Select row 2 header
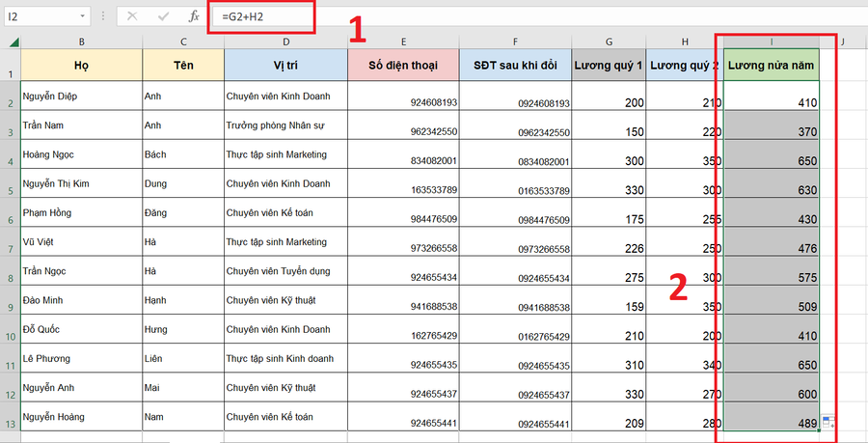The width and height of the screenshot is (868, 443). click(x=11, y=96)
